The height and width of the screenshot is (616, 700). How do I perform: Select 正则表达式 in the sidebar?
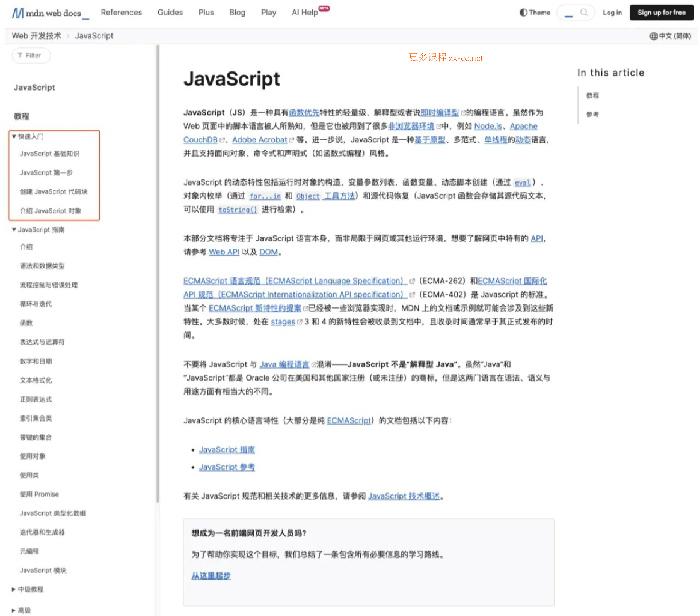click(36, 399)
